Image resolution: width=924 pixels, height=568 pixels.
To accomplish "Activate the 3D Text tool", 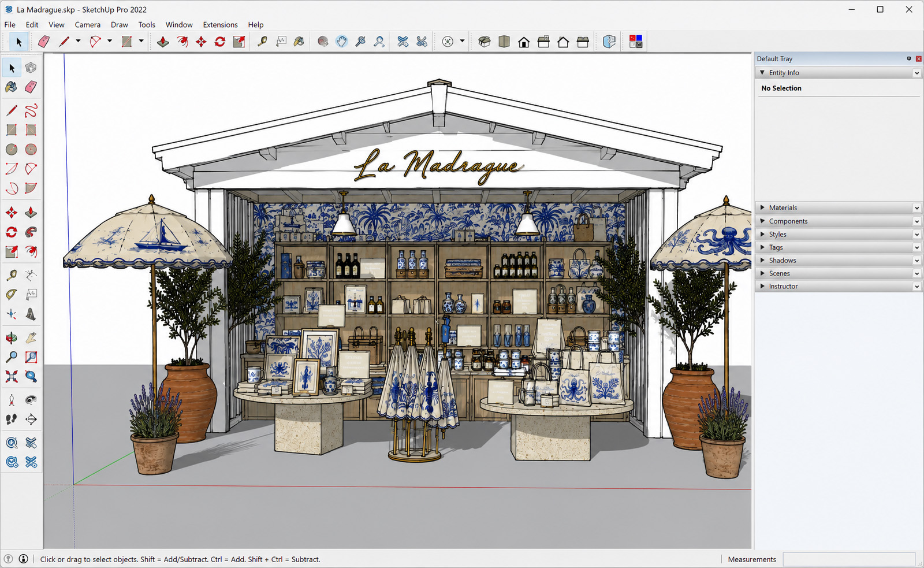I will [x=31, y=314].
